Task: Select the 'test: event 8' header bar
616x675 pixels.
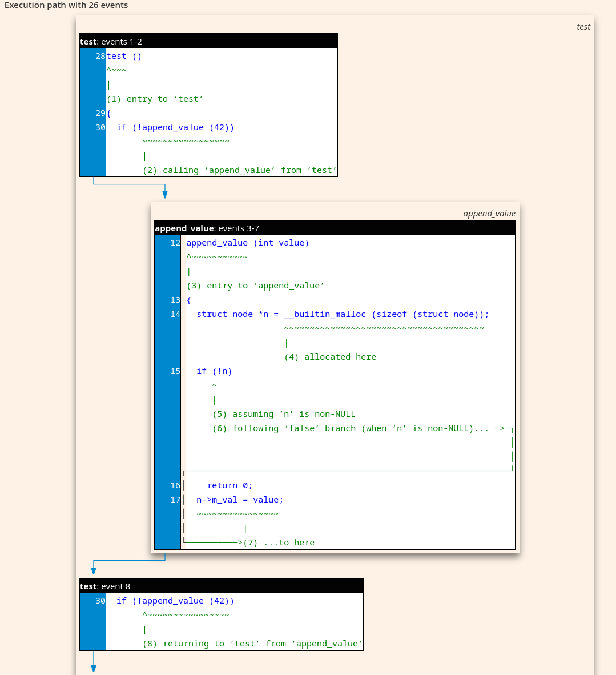Action: (x=220, y=586)
